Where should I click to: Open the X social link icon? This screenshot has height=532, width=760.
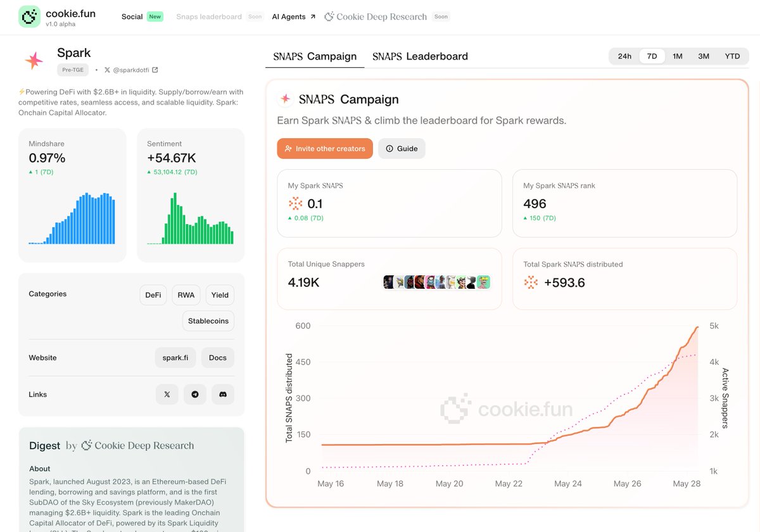pyautogui.click(x=167, y=394)
